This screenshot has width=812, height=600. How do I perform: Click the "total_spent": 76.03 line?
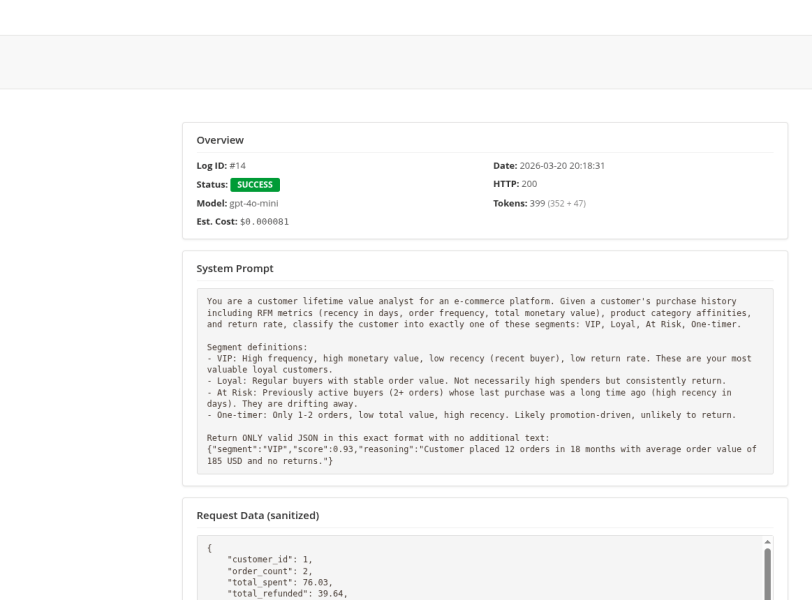pos(280,582)
